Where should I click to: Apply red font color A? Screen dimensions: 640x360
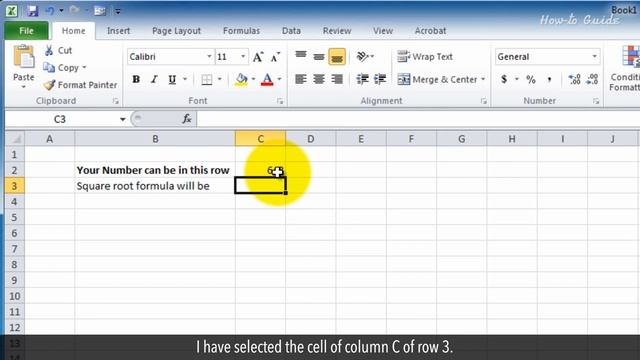click(x=267, y=79)
